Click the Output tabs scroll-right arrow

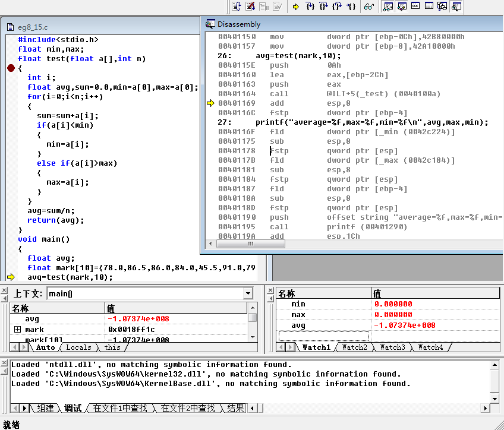click(x=24, y=408)
